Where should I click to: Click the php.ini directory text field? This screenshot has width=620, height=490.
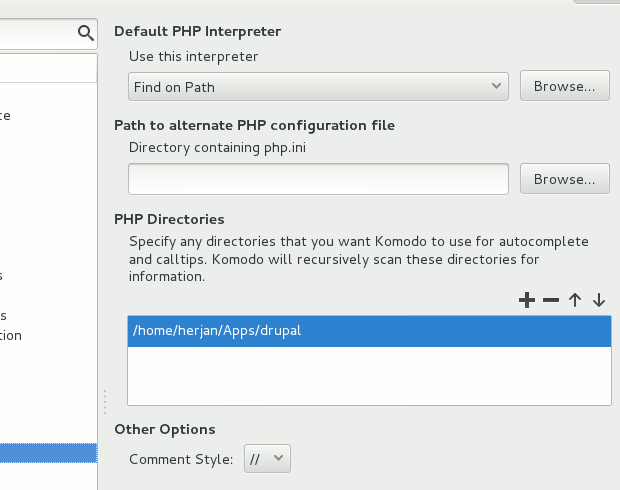click(319, 179)
